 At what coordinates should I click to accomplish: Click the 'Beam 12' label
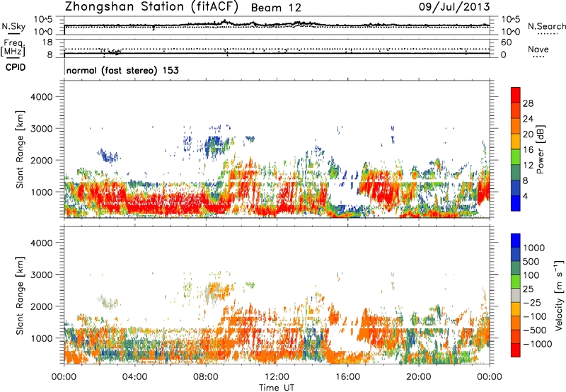click(x=276, y=8)
